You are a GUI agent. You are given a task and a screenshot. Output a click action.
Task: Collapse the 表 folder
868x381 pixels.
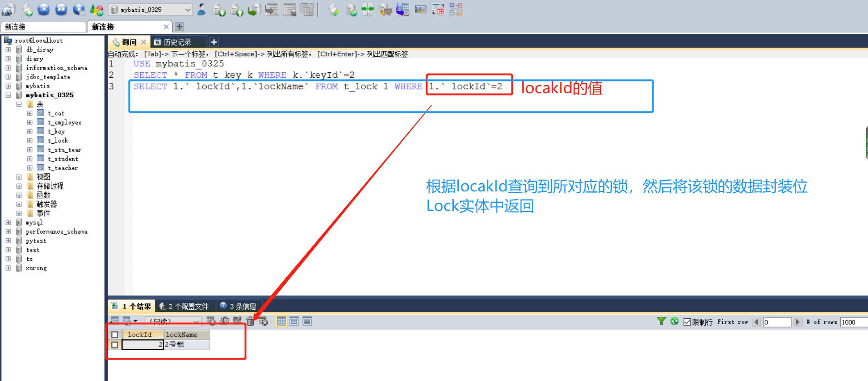pos(19,104)
